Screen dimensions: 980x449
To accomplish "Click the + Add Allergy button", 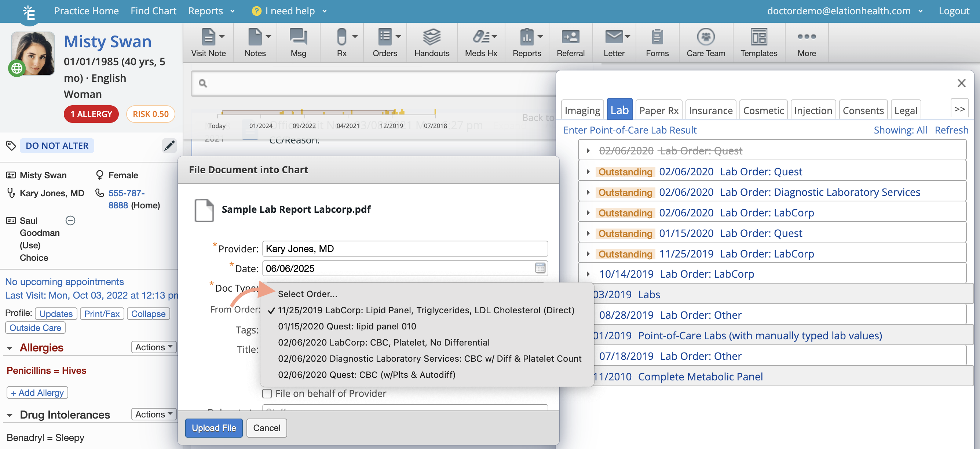I will [x=37, y=392].
